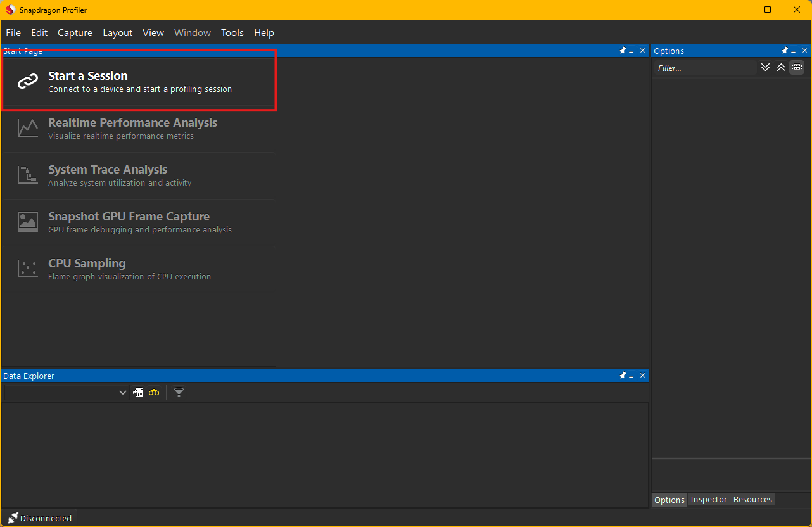This screenshot has width=812, height=527.
Task: Pin the Start Page panel
Action: point(623,51)
